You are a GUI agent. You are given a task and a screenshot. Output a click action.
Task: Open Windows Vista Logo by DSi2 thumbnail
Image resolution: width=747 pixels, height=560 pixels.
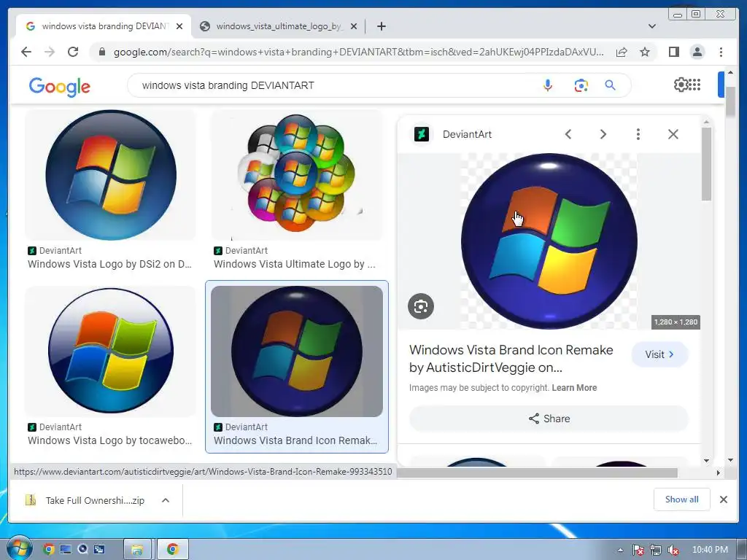pyautogui.click(x=111, y=175)
